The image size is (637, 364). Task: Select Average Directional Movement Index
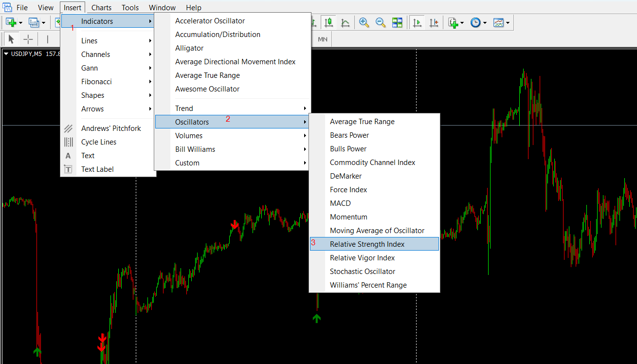point(233,62)
